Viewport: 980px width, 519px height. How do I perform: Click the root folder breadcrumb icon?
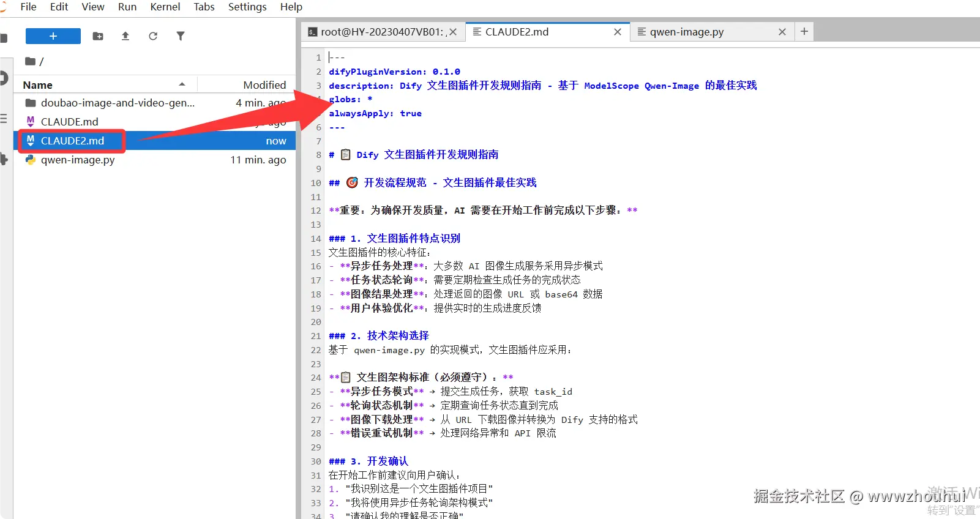click(x=30, y=61)
